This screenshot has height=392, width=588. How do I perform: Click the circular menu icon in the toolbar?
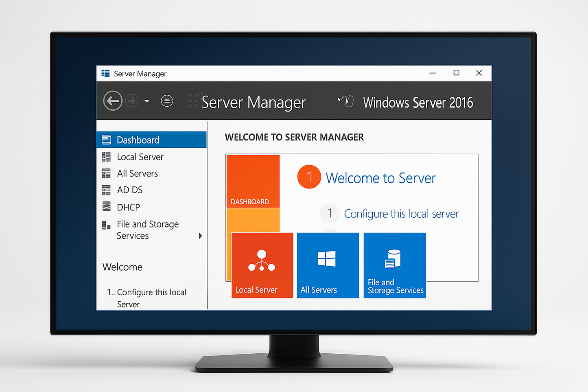click(x=167, y=101)
